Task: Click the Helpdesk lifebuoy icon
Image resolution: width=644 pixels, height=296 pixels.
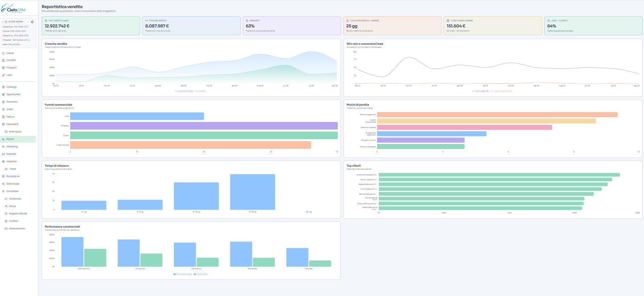Action: coord(3,162)
